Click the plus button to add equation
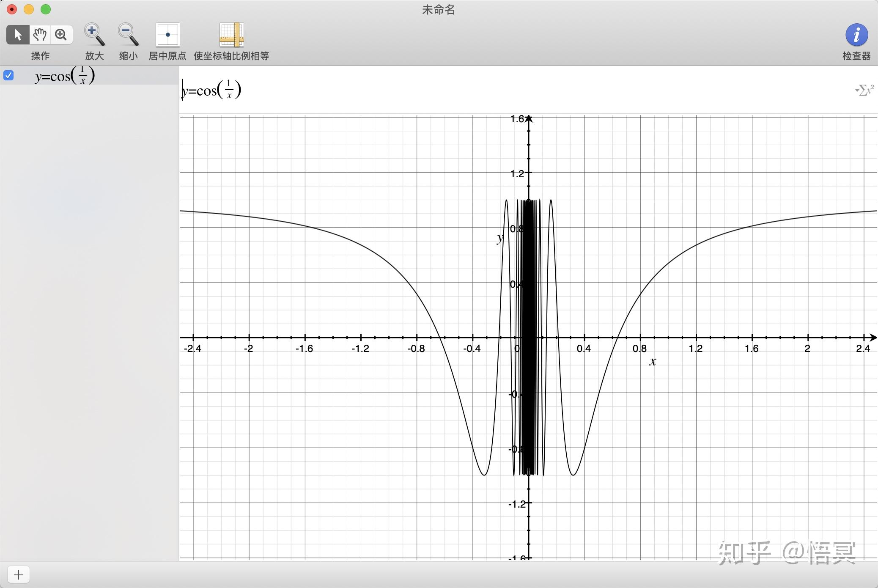 (x=18, y=574)
